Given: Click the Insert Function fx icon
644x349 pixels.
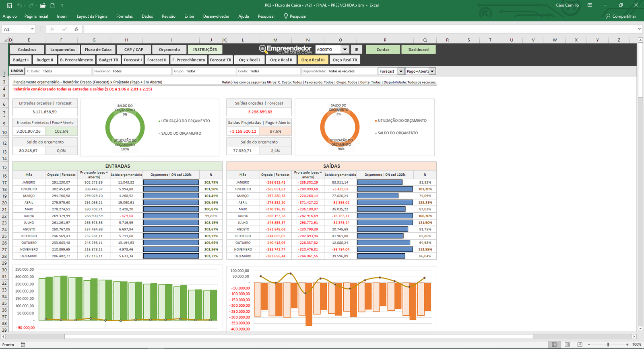Looking at the screenshot, I should [76, 29].
